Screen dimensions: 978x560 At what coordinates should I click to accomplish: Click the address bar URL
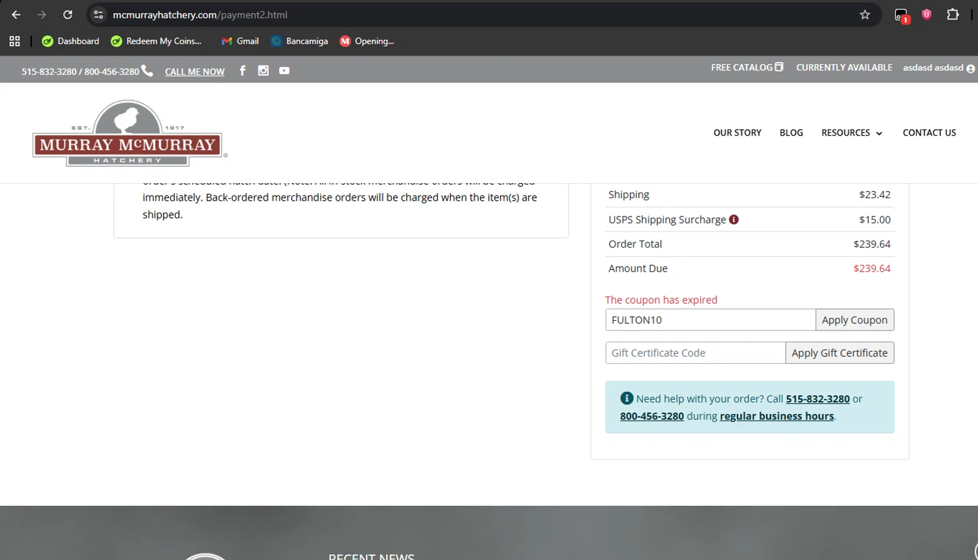[200, 14]
